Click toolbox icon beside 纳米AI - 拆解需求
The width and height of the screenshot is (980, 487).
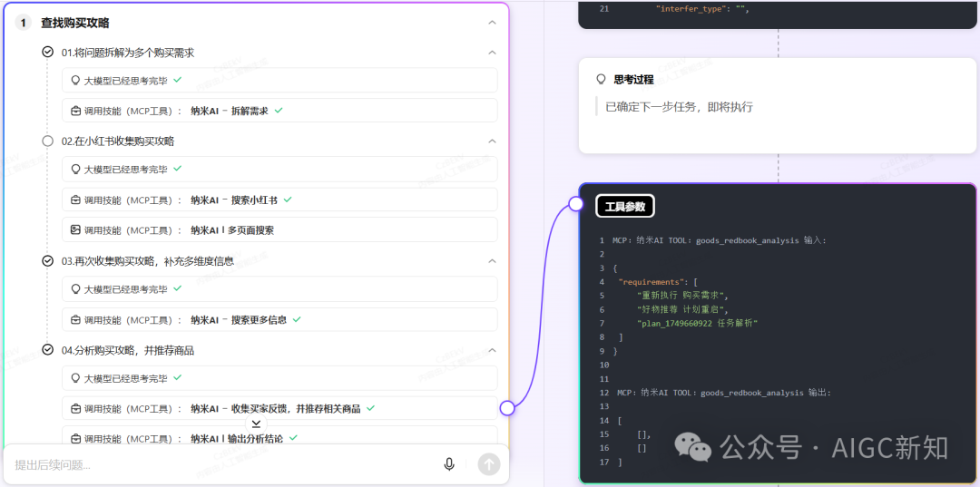(75, 111)
